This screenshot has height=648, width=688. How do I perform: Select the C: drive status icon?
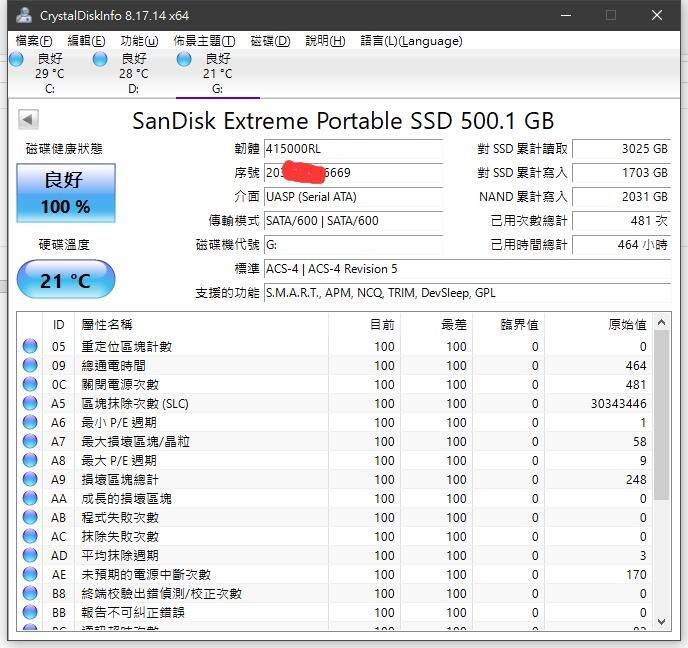[x=16, y=59]
